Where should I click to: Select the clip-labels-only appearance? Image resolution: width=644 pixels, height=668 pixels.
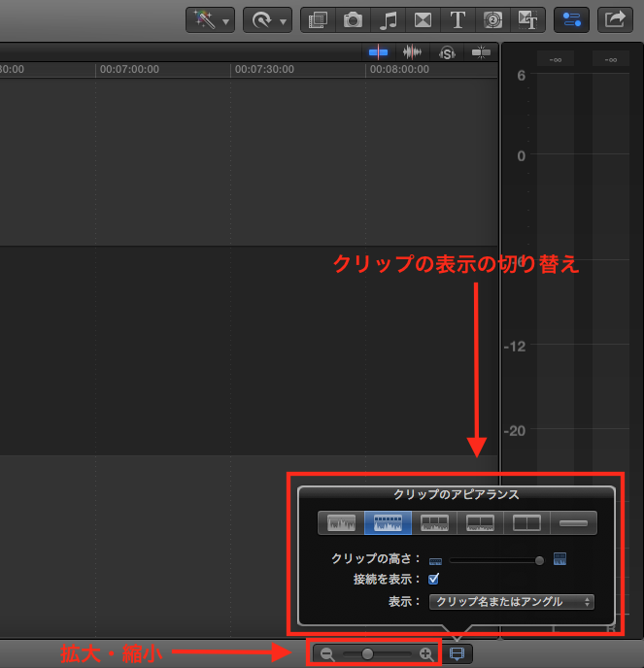(x=573, y=522)
